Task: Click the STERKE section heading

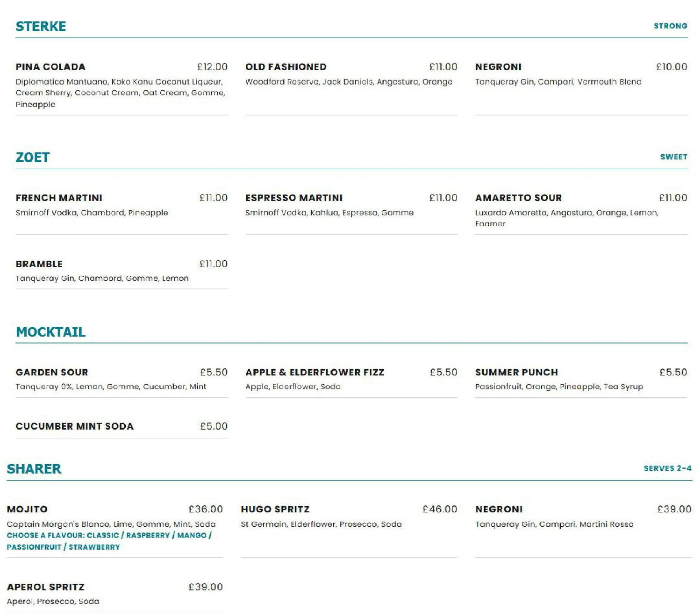Action: 41,26
